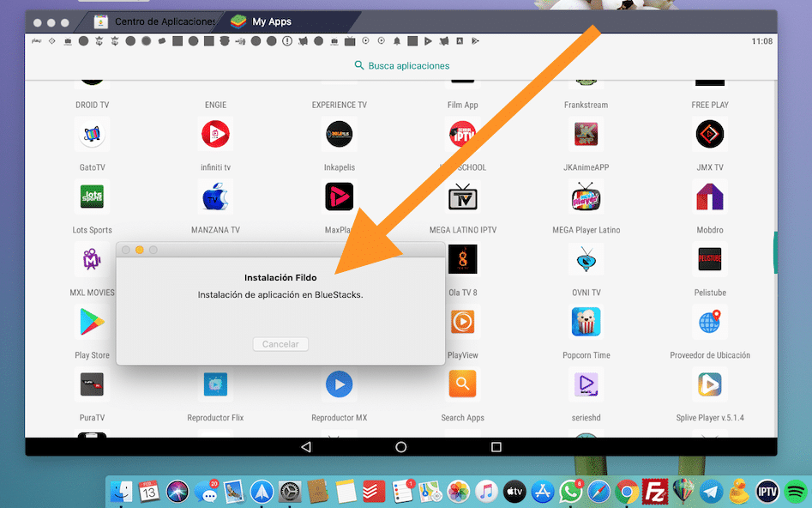Open Pelistube
812x508 pixels.
click(709, 259)
